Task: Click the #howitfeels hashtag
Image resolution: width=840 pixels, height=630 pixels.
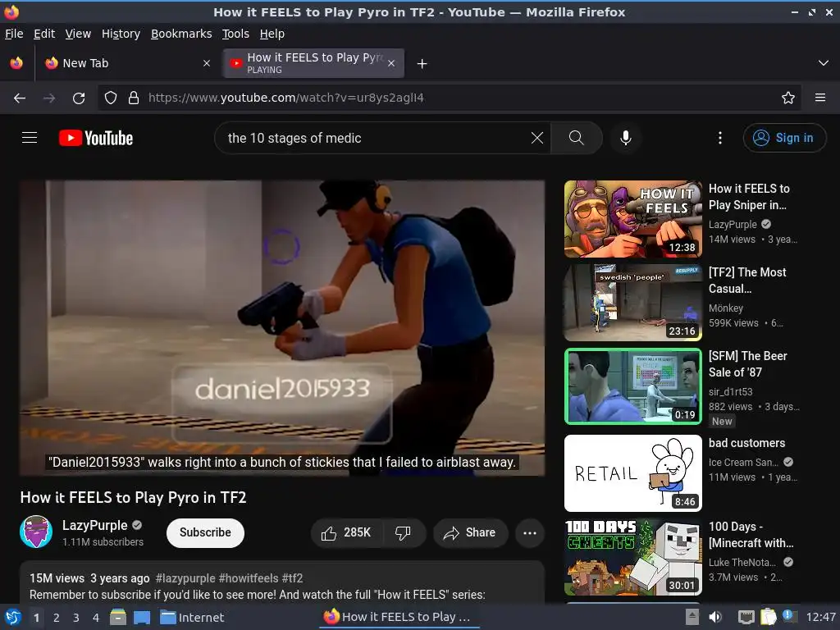Action: (248, 578)
